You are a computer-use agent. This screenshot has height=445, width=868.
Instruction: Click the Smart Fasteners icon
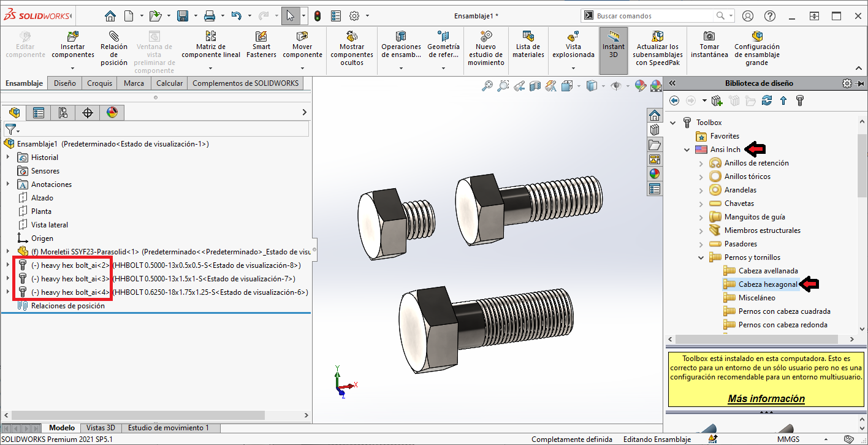click(261, 37)
